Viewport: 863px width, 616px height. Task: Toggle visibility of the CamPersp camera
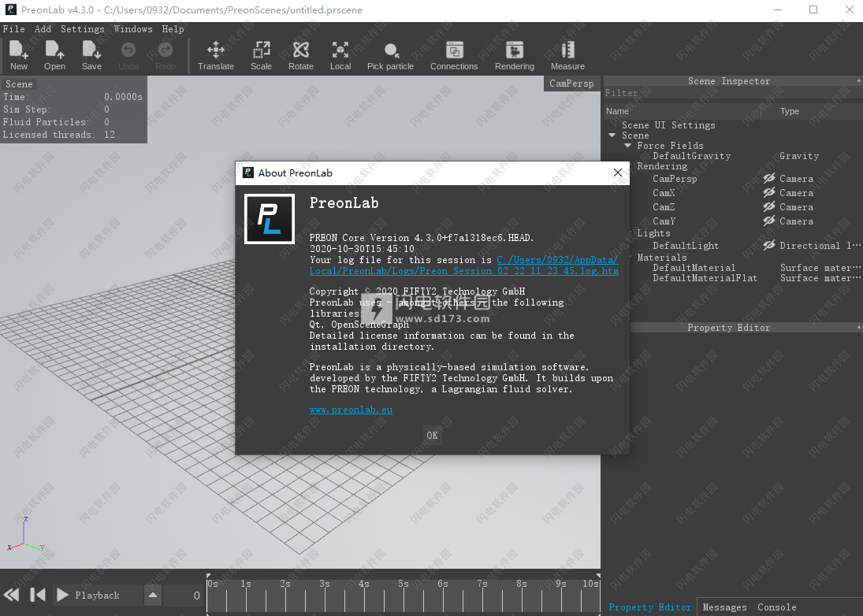(x=769, y=178)
